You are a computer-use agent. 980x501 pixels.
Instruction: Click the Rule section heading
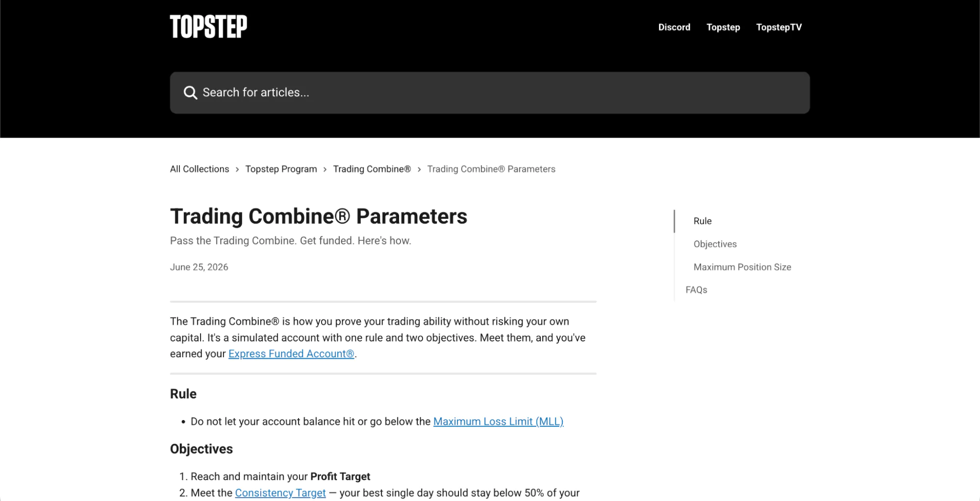pos(183,394)
